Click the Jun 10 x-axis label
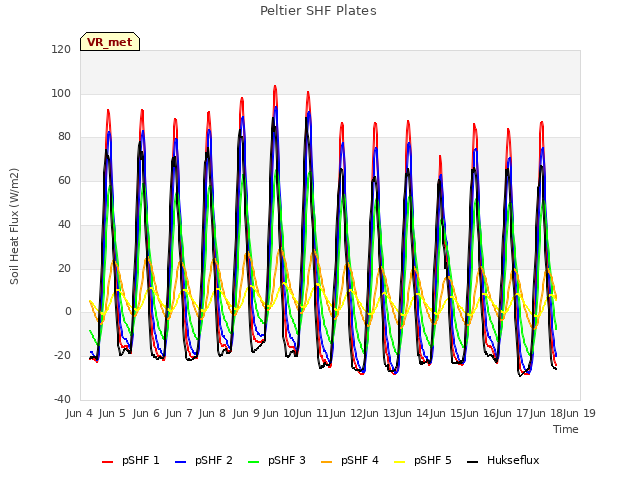 pos(279,413)
